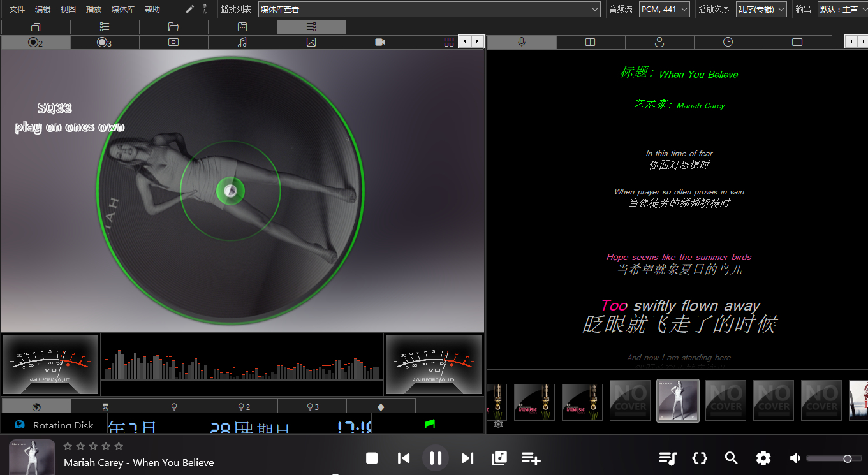Viewport: 868px width, 475px height.
Task: Click the green flag icon
Action: coord(430,423)
